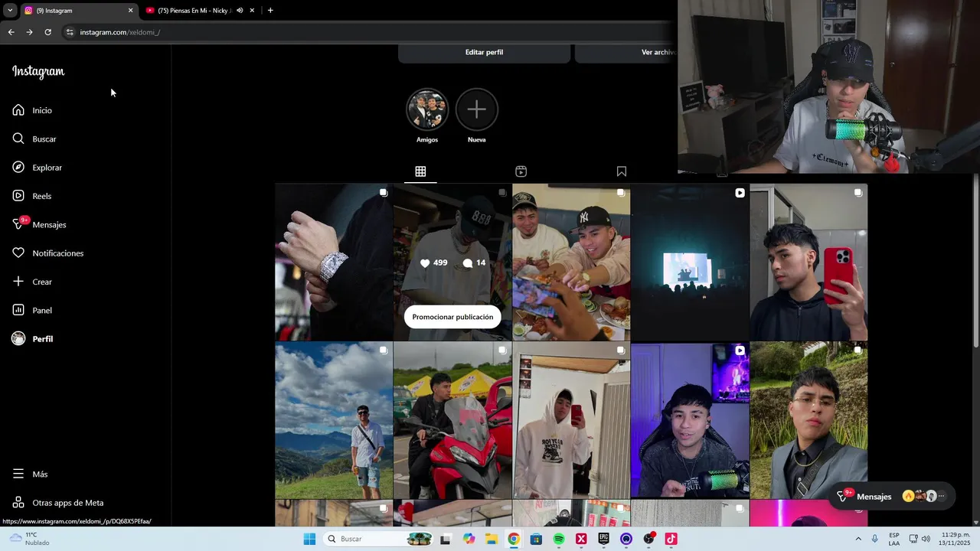This screenshot has width=980, height=551.
Task: Open the white hoodie mirror selfie
Action: [x=571, y=420]
